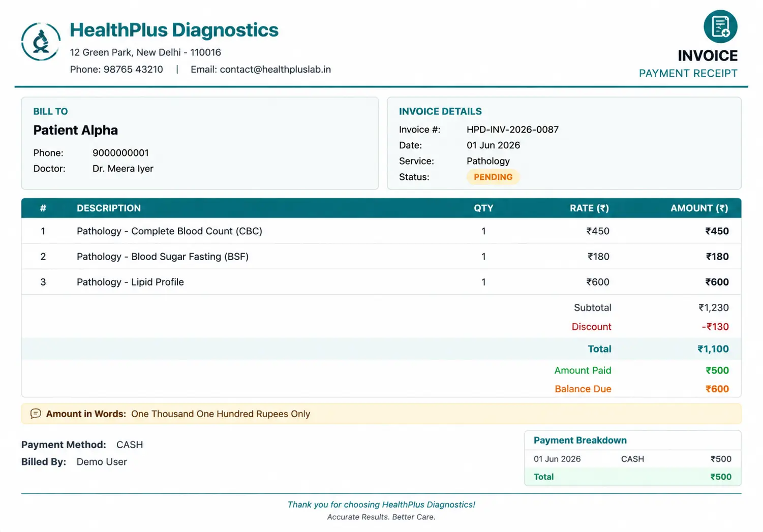Click the Subtotal value ₹1,230
The height and width of the screenshot is (532, 763).
[713, 307]
